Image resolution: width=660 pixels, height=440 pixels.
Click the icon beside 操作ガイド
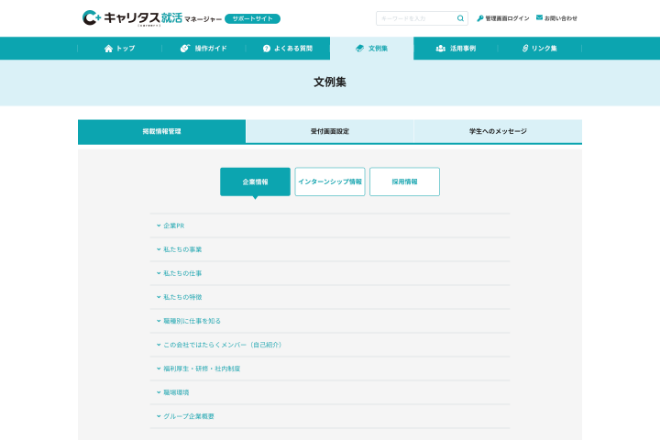[x=185, y=48]
